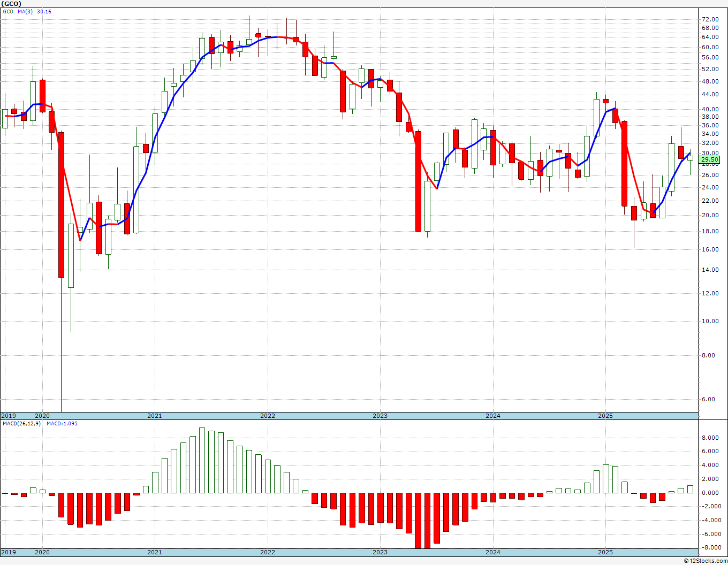Viewport: 728px width, 565px height.
Task: Click 52.00 on the price axis
Action: click(x=710, y=69)
